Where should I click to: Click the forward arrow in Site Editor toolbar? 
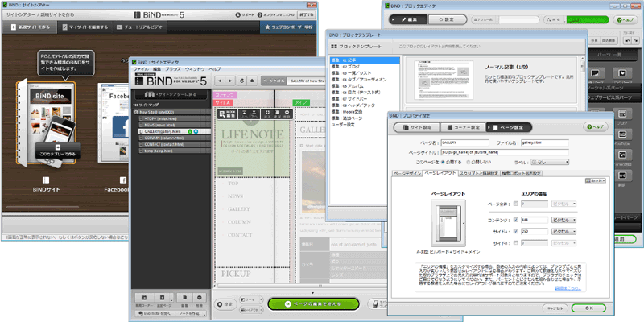(x=231, y=80)
